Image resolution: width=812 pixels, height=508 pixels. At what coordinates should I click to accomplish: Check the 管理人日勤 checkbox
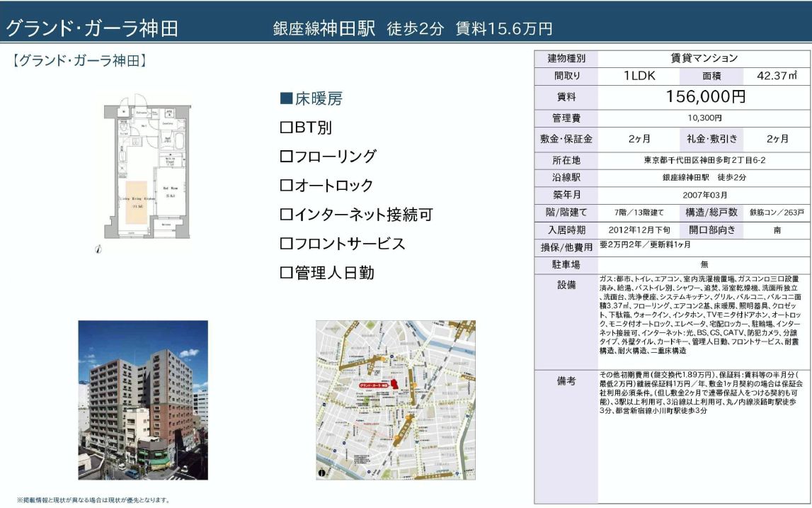point(287,273)
